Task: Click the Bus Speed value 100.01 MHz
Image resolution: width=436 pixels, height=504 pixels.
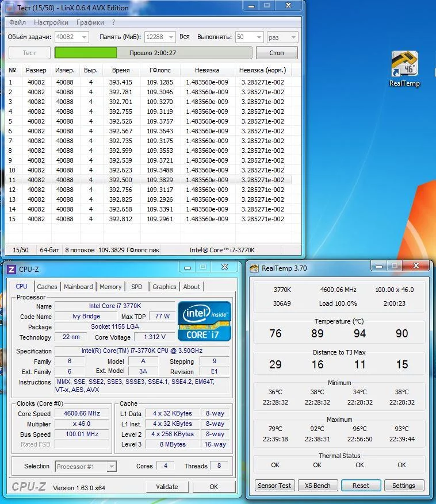Action: tap(82, 434)
